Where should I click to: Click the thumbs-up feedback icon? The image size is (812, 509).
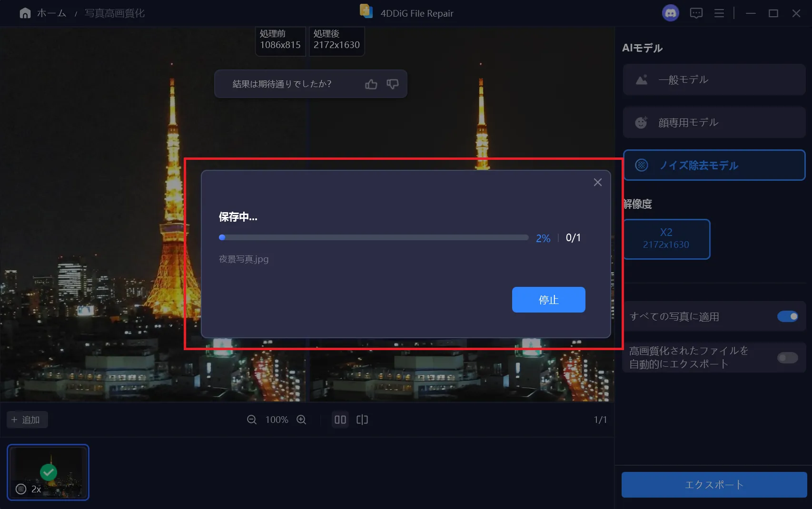pyautogui.click(x=371, y=84)
